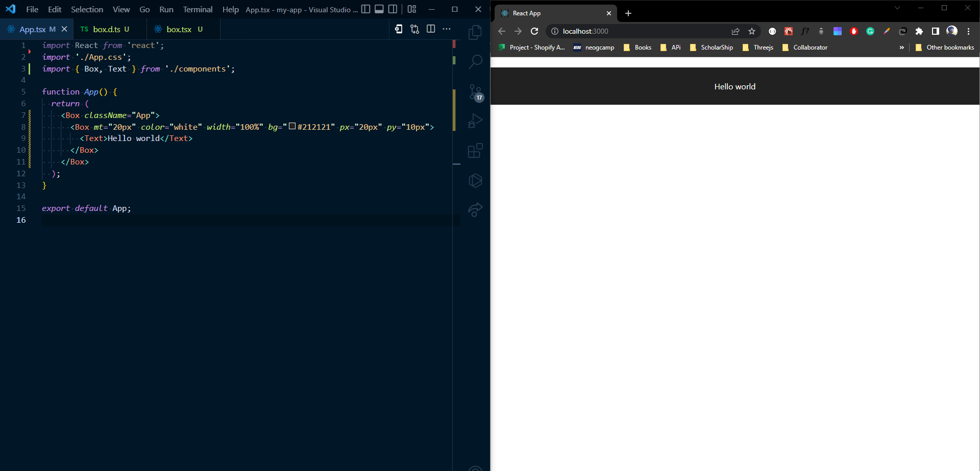Viewport: 980px width, 471px height.
Task: Open the red stop-hand ad blocker extension
Action: (x=854, y=31)
